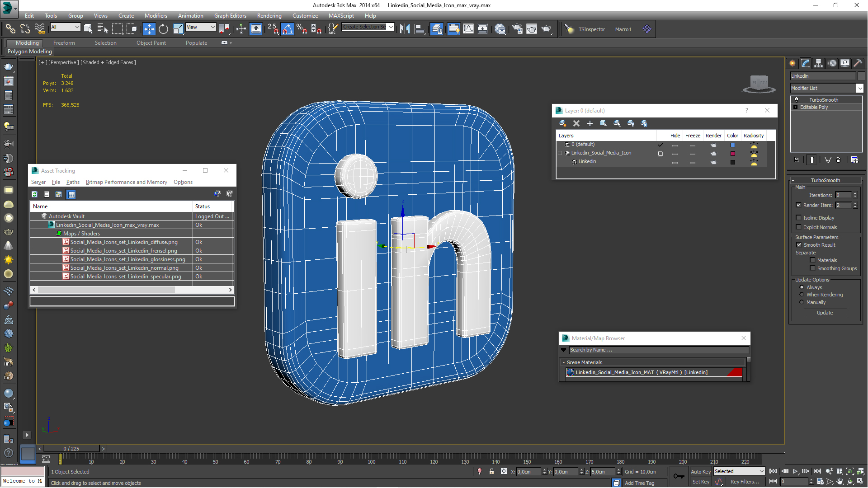Choose the Select and Rotate tool
Viewport: 868px width, 488px height.
click(x=163, y=29)
